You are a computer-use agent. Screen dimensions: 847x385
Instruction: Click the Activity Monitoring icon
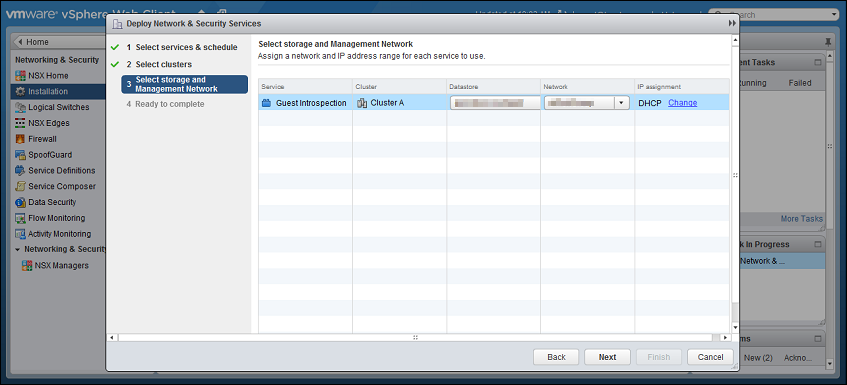pos(20,234)
